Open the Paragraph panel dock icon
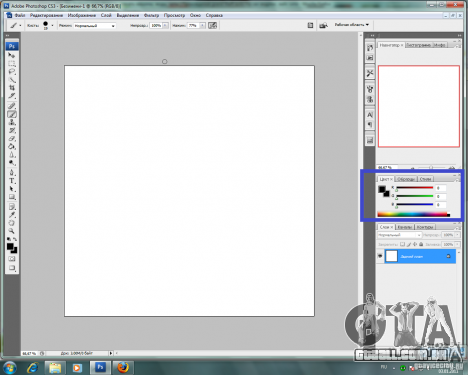This screenshot has width=468, height=375. pos(370,125)
